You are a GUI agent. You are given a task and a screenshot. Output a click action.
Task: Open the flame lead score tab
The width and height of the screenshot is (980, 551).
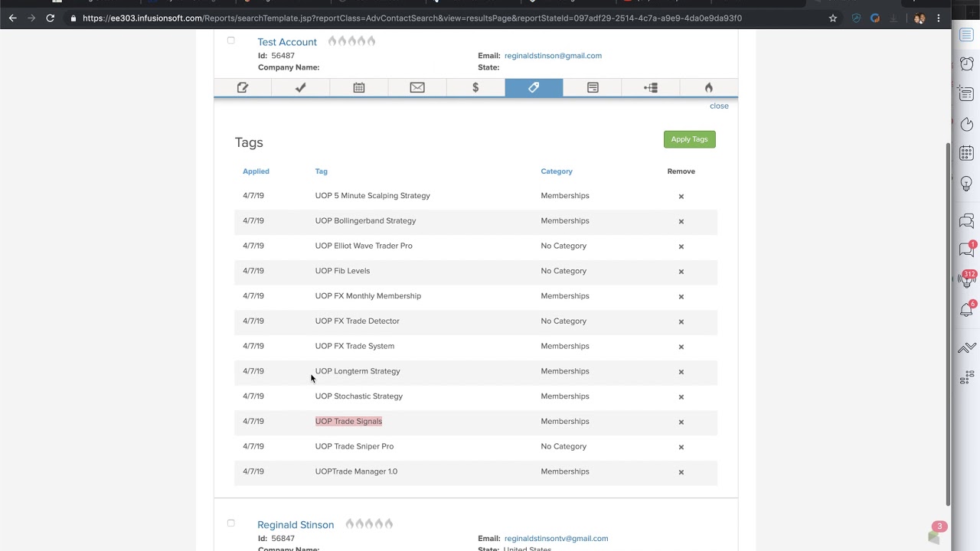point(709,88)
